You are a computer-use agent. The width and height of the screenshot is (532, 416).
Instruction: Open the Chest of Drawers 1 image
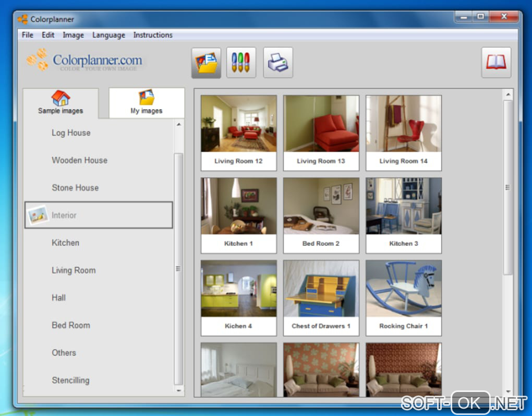(x=321, y=298)
